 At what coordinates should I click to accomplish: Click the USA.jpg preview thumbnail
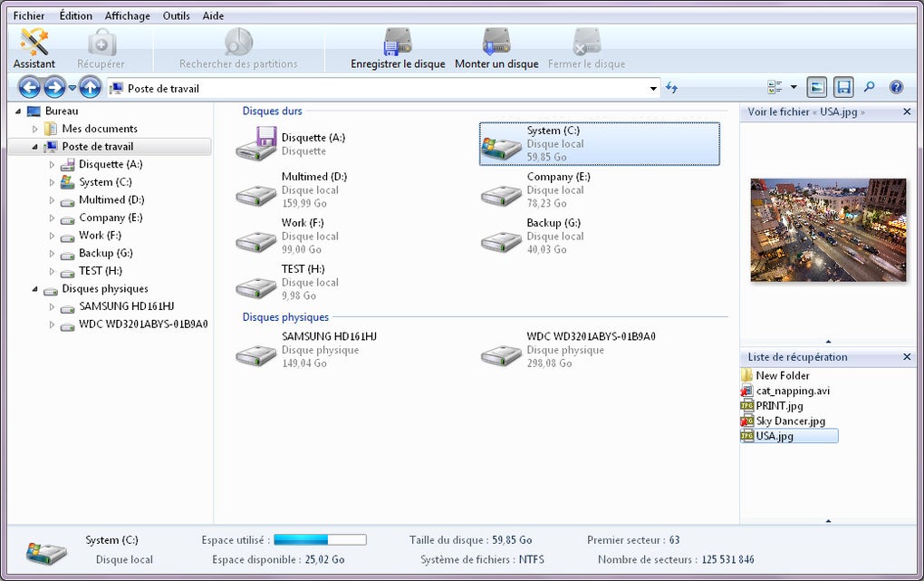(828, 230)
